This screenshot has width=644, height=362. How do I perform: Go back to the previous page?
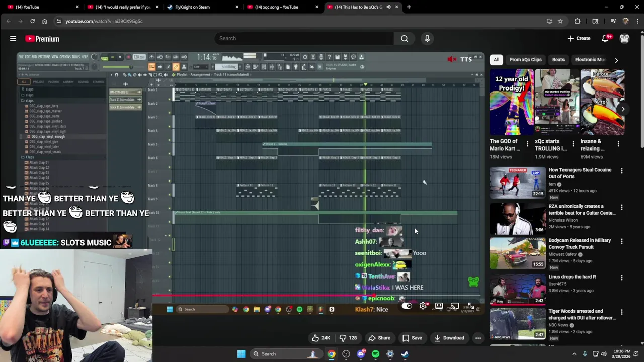click(x=8, y=21)
